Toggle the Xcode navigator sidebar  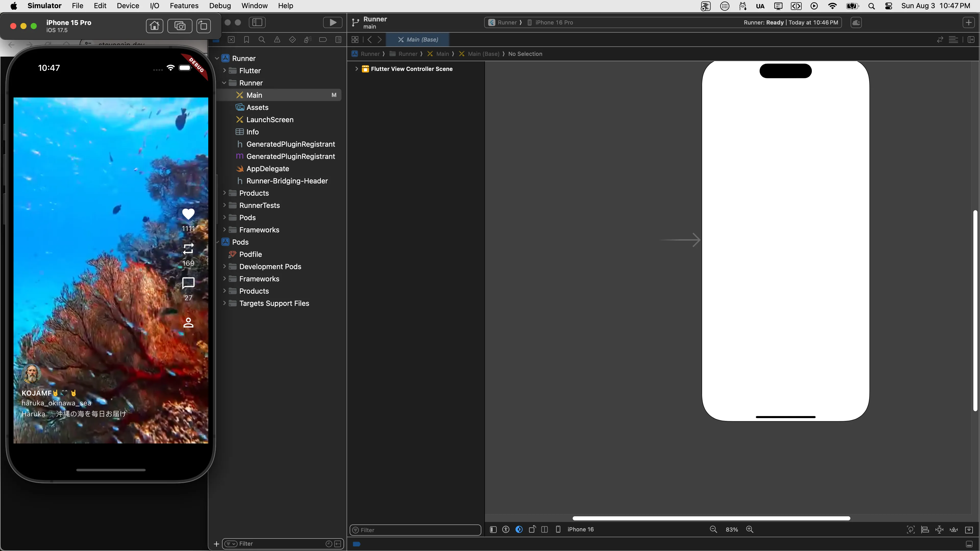257,22
